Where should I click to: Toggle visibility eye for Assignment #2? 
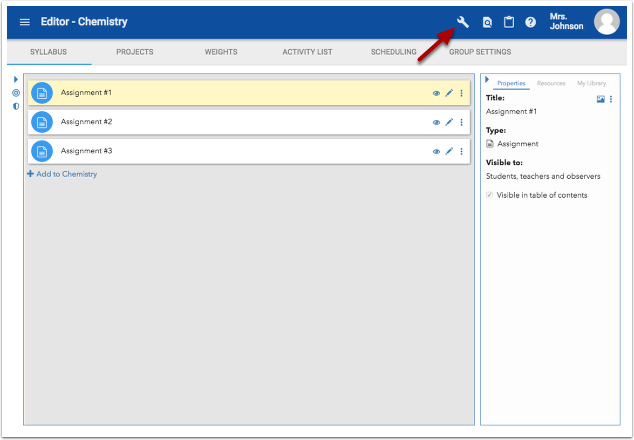coord(436,123)
